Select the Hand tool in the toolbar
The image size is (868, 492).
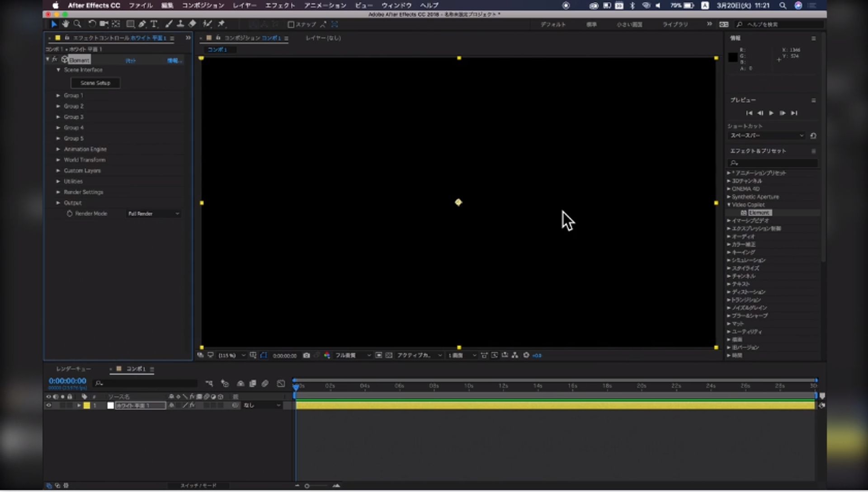coord(66,24)
